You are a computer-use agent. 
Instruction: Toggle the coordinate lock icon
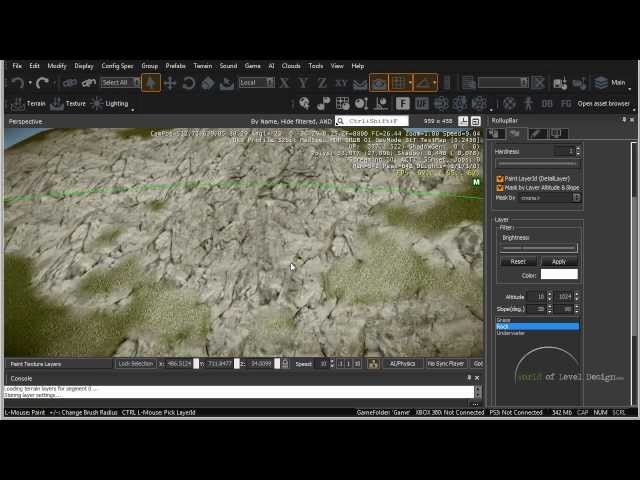tap(285, 364)
